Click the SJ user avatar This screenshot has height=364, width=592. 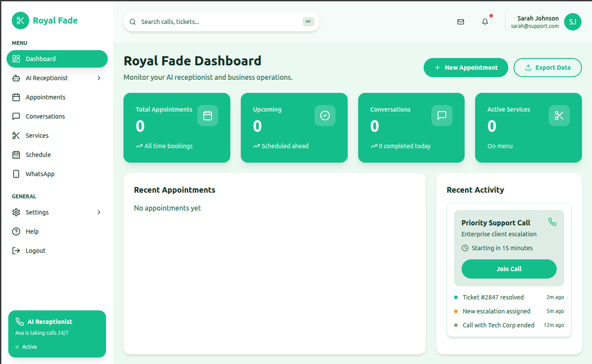pos(572,22)
